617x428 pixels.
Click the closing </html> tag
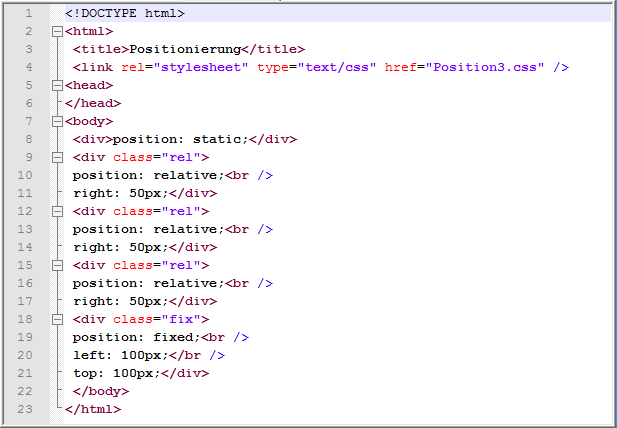click(x=93, y=410)
